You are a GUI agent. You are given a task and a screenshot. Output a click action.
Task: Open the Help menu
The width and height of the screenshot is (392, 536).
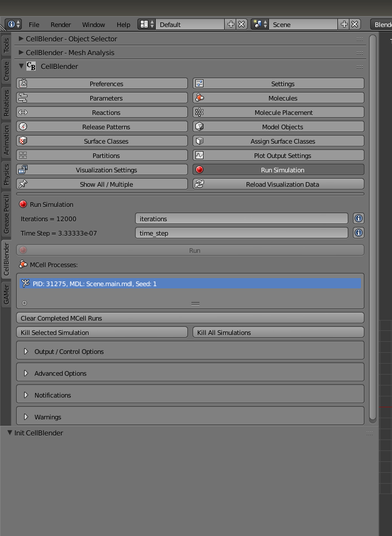click(x=123, y=25)
